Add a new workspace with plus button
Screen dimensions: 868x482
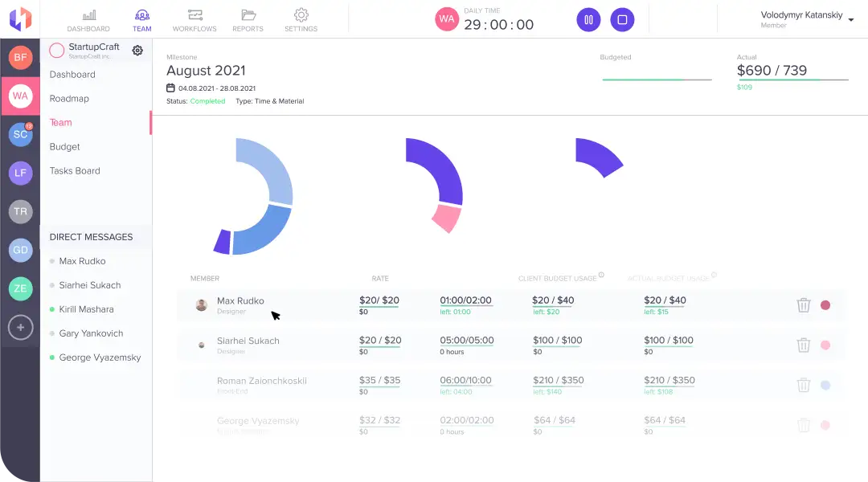click(21, 327)
